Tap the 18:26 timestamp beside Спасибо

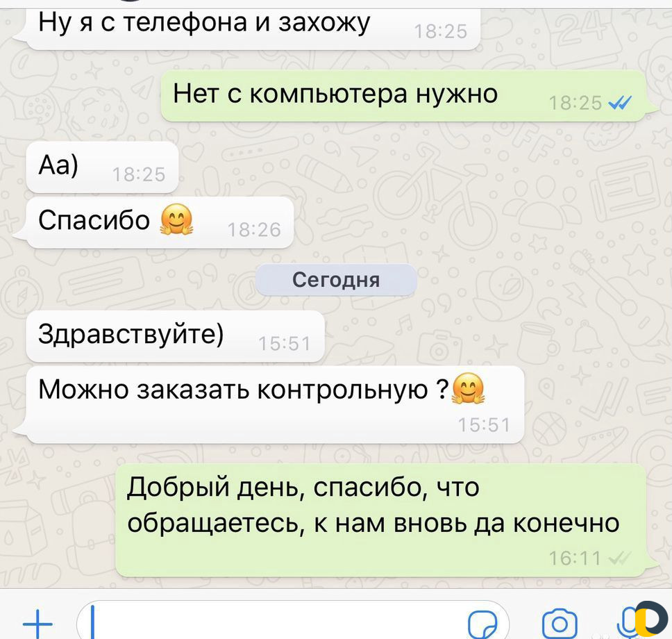click(x=253, y=230)
